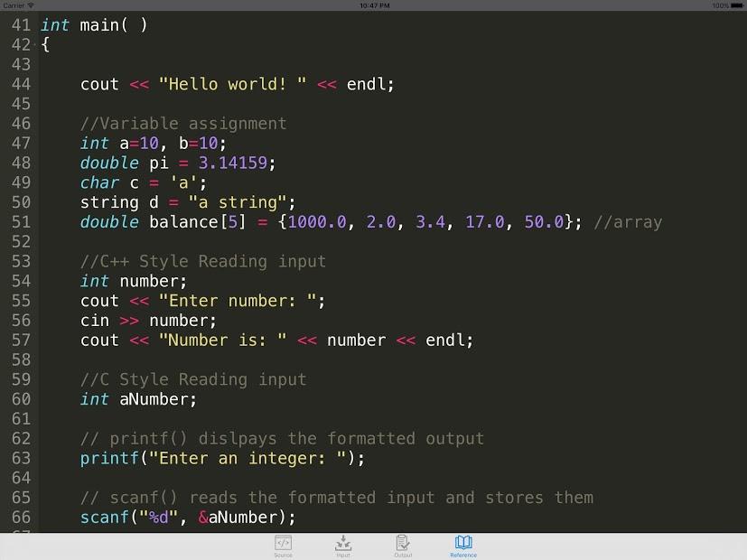The height and width of the screenshot is (560, 747).
Task: Click the printf statement on line 63
Action: 221,459
